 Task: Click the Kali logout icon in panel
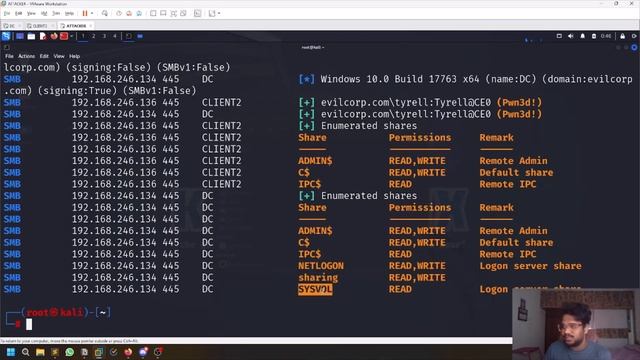pyautogui.click(x=634, y=36)
